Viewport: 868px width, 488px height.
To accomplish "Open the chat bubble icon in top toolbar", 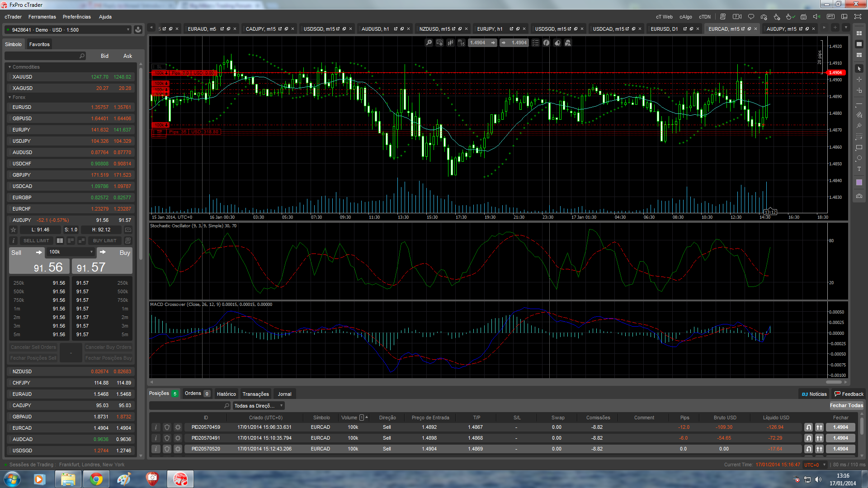I will [x=751, y=17].
